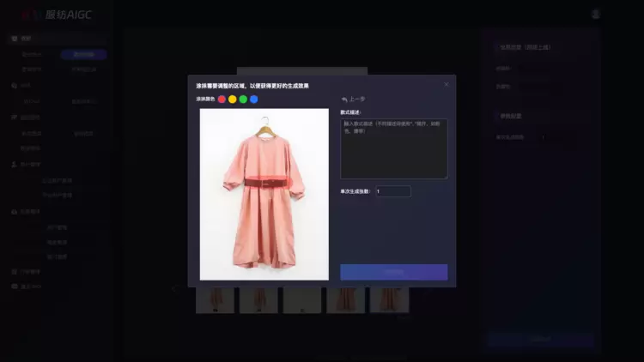Open the user avatar in top-right corner
644x362 pixels.
pos(596,15)
